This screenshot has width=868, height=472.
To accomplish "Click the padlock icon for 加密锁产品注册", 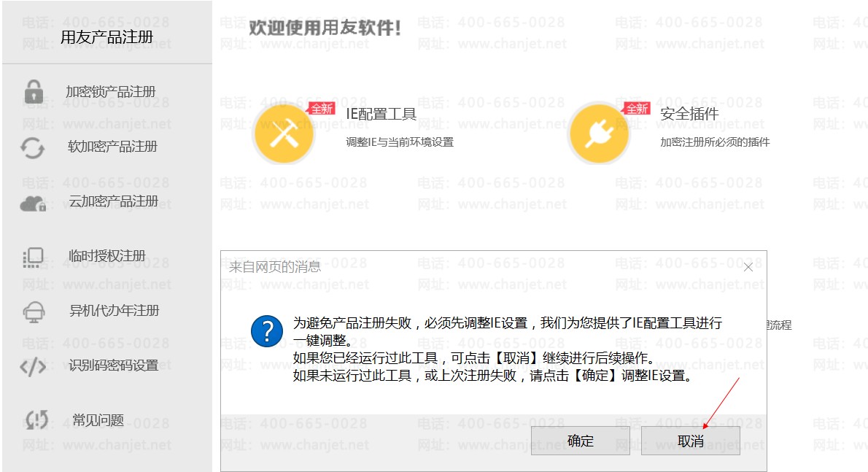I will 34,91.
